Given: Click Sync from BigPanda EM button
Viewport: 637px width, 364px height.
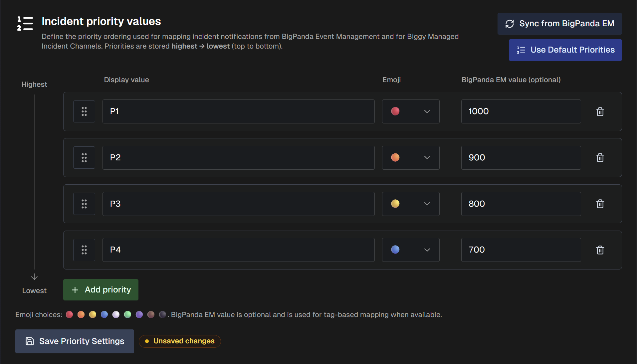Looking at the screenshot, I should [559, 24].
